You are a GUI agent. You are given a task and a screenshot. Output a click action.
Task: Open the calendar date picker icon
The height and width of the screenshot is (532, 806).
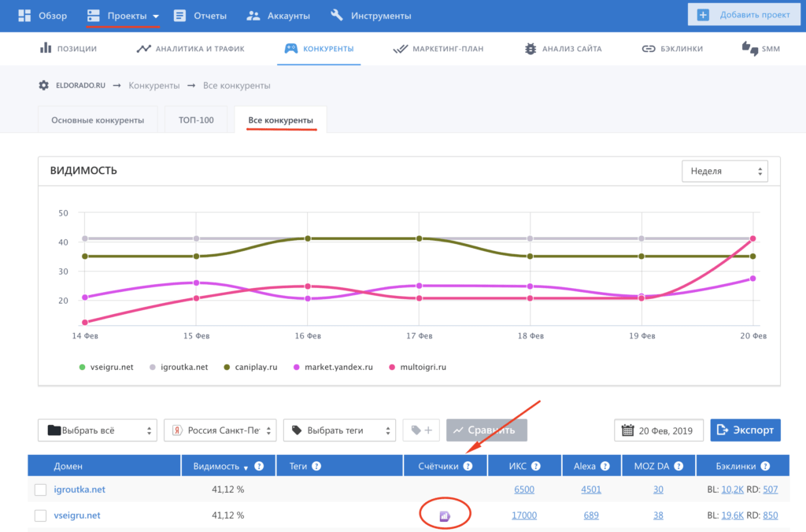click(x=627, y=430)
